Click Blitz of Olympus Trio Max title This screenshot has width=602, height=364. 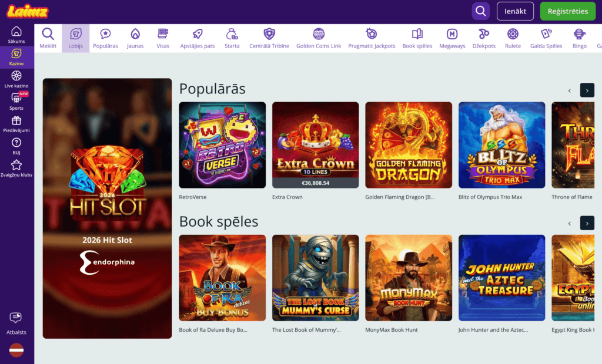(x=490, y=197)
